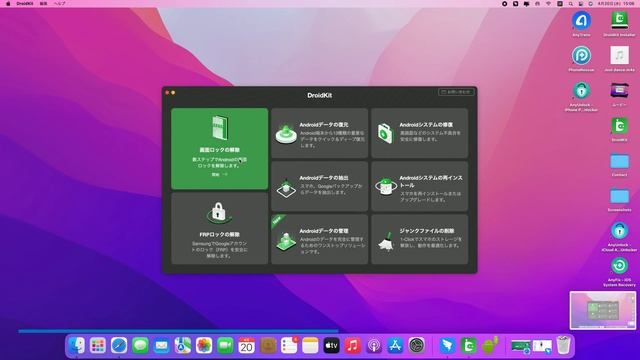Open Messages from the Dock
The height and width of the screenshot is (360, 640).
140,346
